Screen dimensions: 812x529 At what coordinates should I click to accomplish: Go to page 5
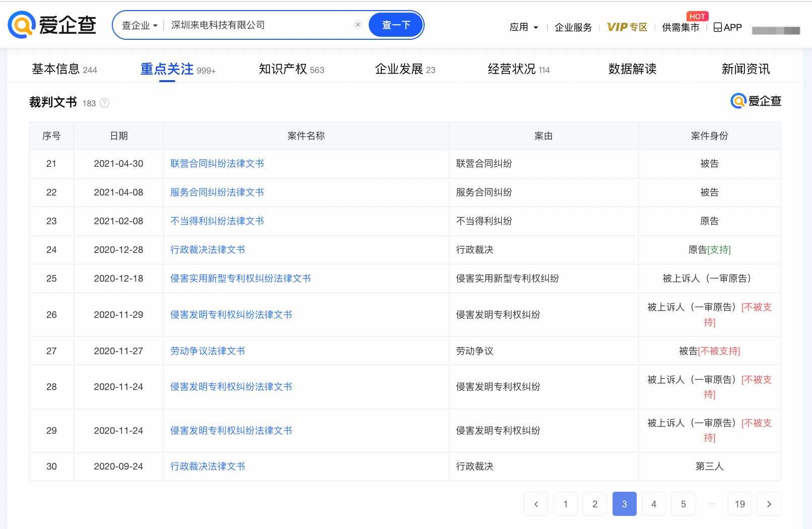684,504
